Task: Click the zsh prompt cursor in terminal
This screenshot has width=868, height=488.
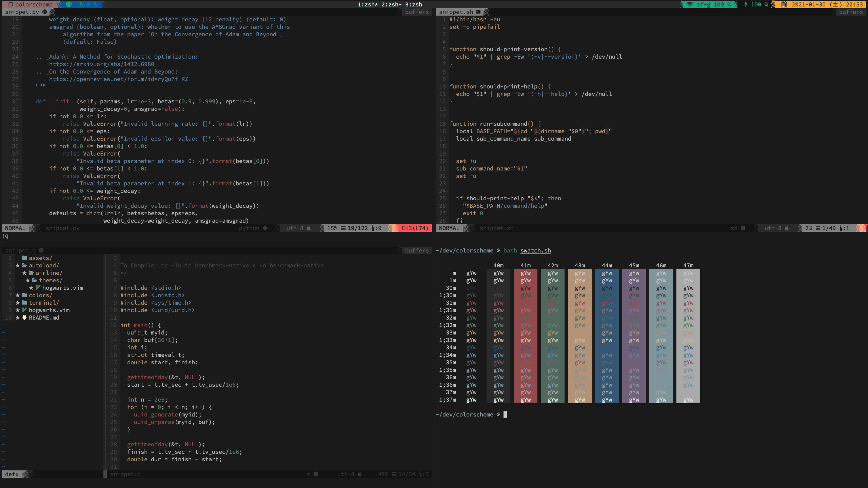Action: [505, 414]
